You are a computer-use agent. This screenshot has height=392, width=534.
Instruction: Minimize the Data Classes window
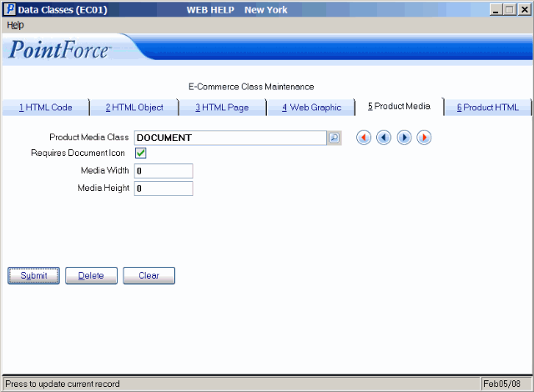pos(496,10)
